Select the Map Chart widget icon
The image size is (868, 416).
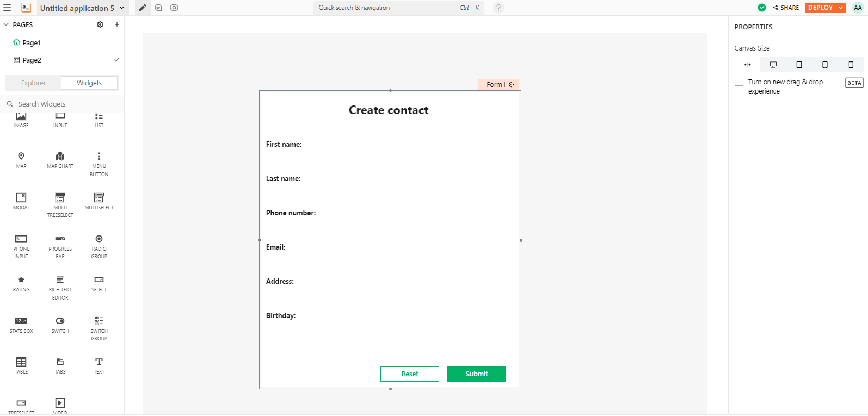click(60, 157)
